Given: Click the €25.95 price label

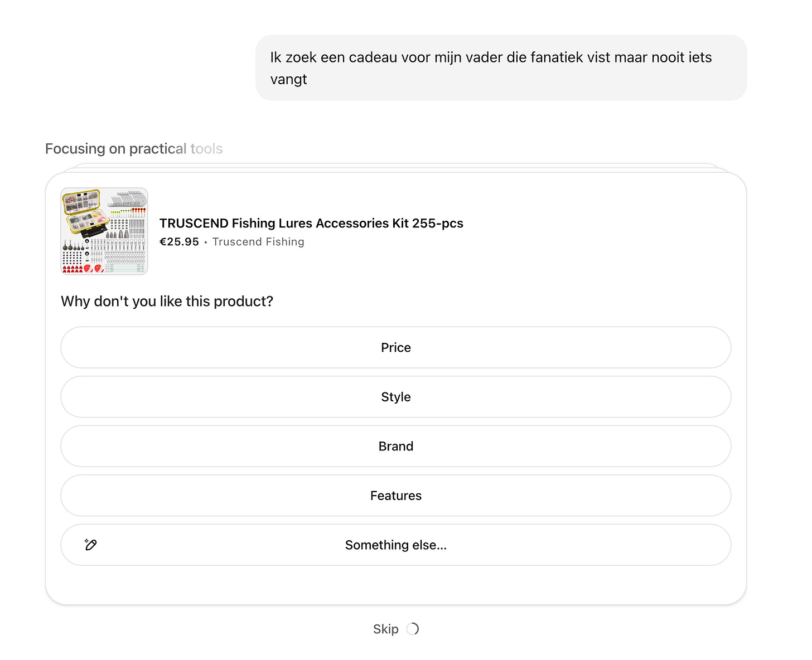Looking at the screenshot, I should click(179, 242).
